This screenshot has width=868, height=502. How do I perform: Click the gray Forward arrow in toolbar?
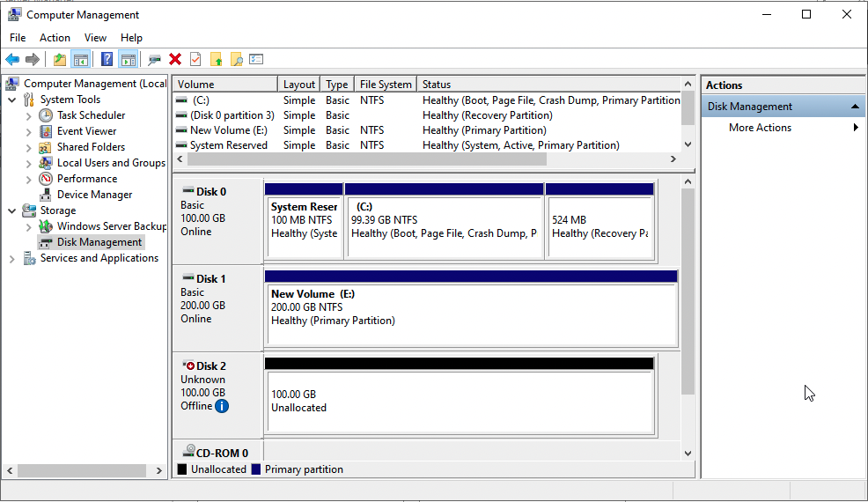(x=33, y=59)
